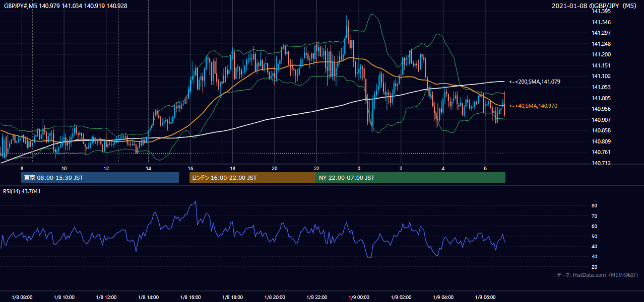The image size is (644, 302).
Task: Open the HistData.com data source credit
Action: click(x=598, y=275)
